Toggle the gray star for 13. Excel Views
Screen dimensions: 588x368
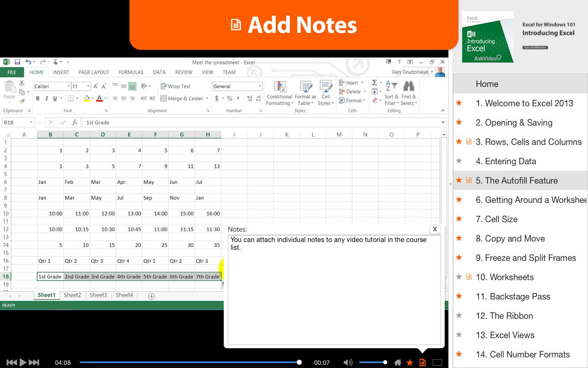[x=459, y=335]
